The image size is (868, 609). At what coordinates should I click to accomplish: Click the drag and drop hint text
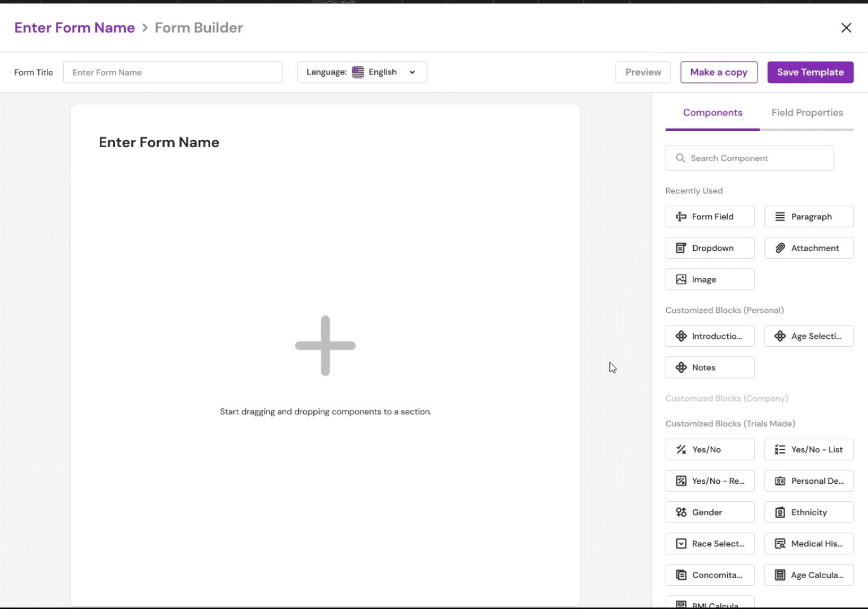pos(325,412)
